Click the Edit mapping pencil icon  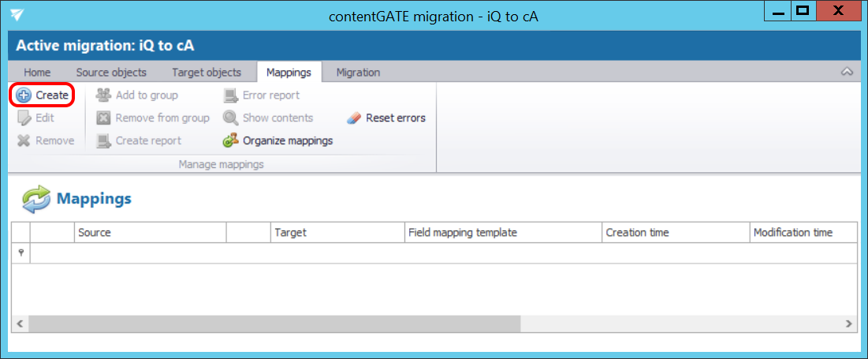pos(24,118)
